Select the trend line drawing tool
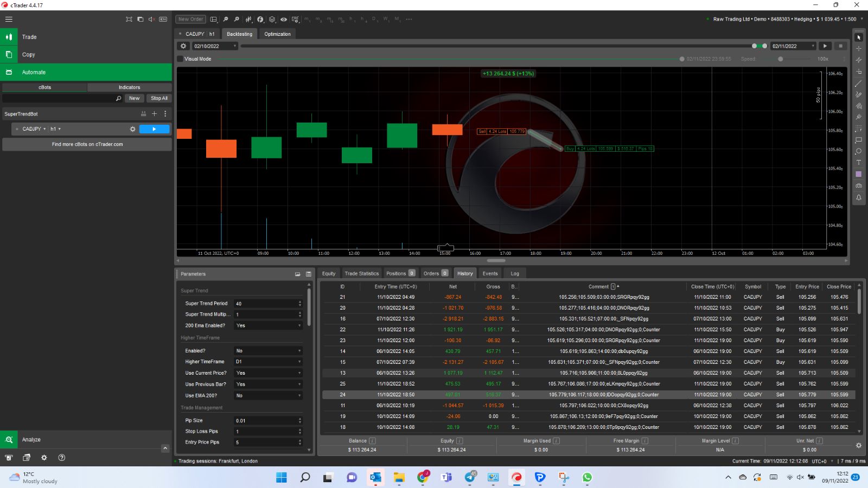868x488 pixels. (x=858, y=83)
